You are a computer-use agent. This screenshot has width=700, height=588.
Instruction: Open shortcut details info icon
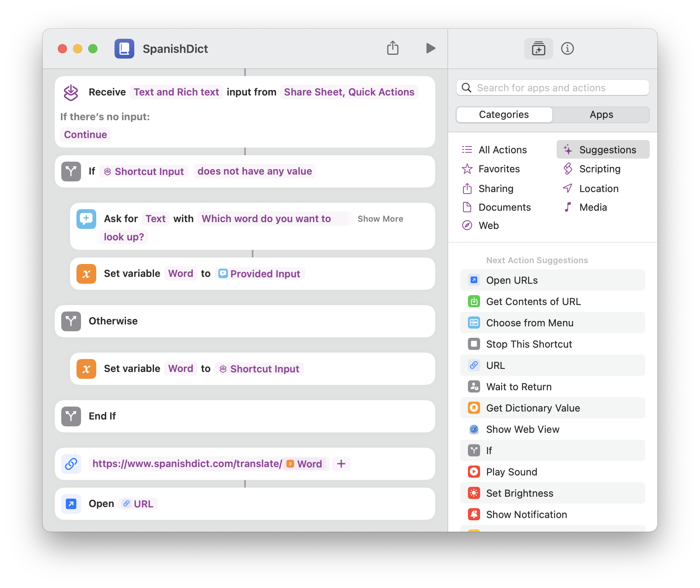pos(567,49)
